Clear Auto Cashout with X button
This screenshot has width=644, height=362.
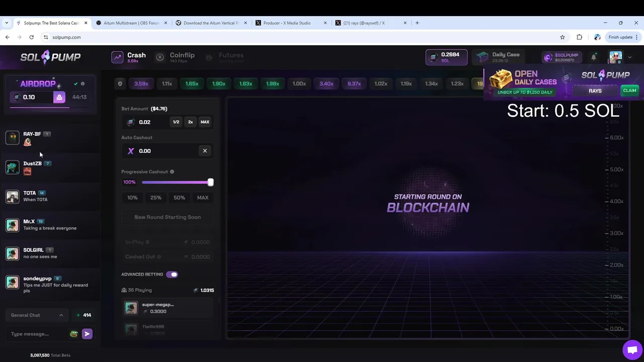(205, 151)
